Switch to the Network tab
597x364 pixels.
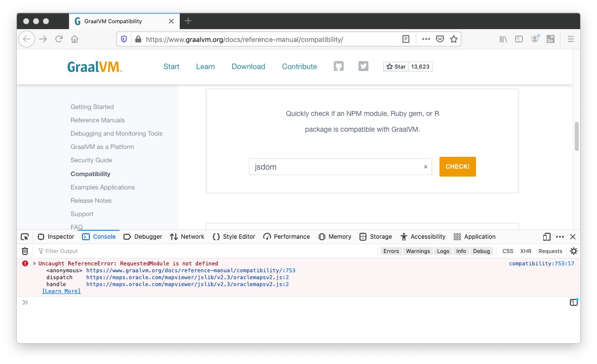187,237
